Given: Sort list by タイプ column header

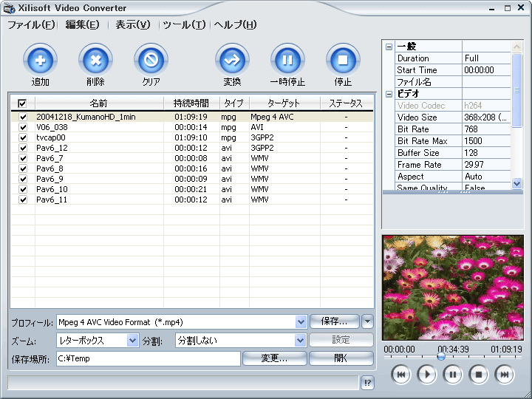Looking at the screenshot, I should pyautogui.click(x=234, y=103).
